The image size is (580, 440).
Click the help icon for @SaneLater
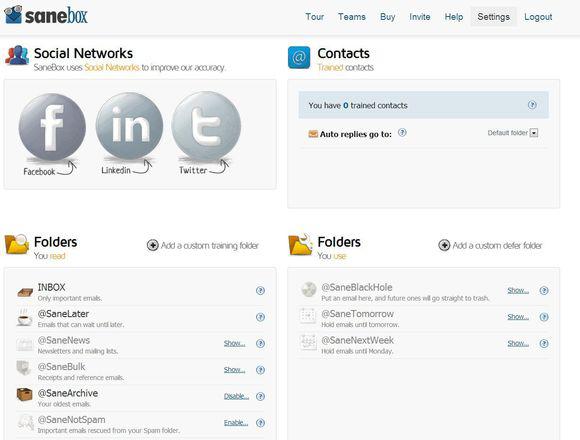click(260, 317)
